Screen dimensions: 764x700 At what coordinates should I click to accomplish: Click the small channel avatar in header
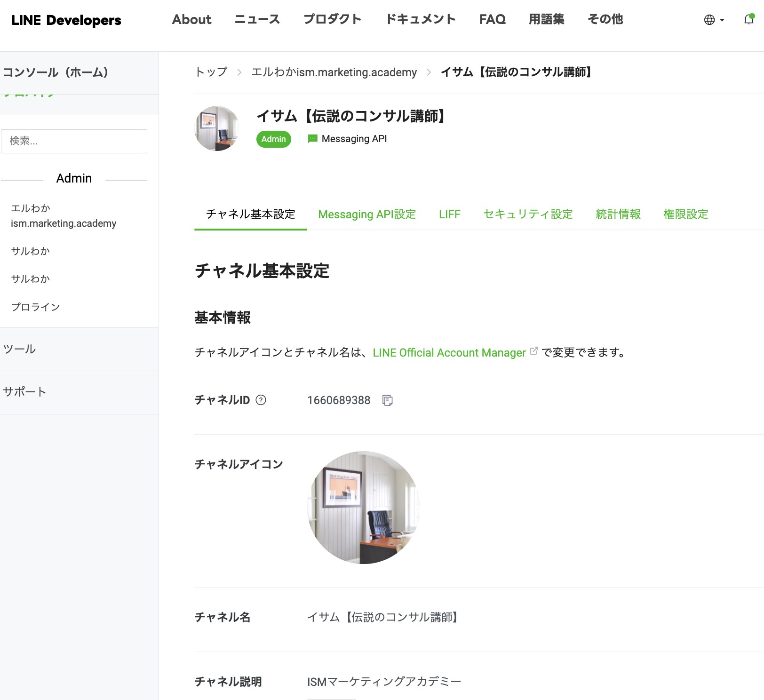(217, 128)
